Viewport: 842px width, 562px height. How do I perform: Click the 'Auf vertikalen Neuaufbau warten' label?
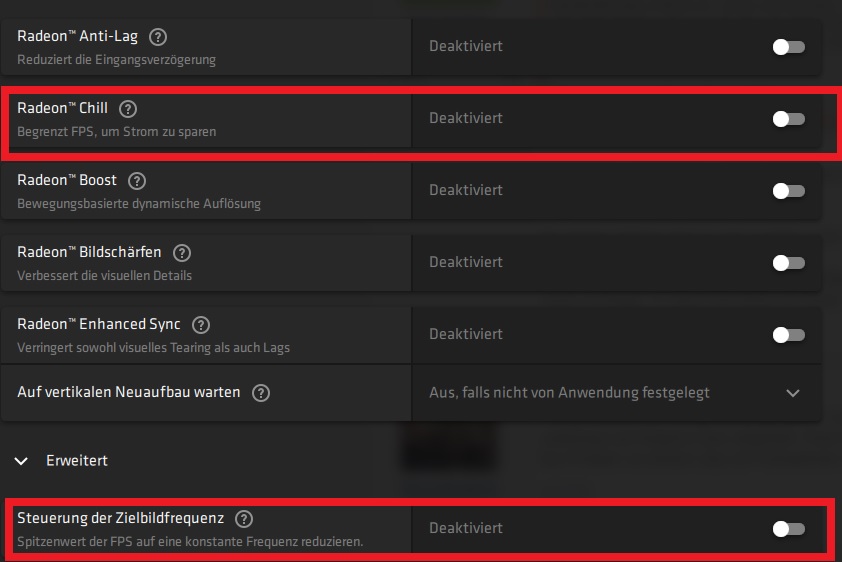point(129,392)
